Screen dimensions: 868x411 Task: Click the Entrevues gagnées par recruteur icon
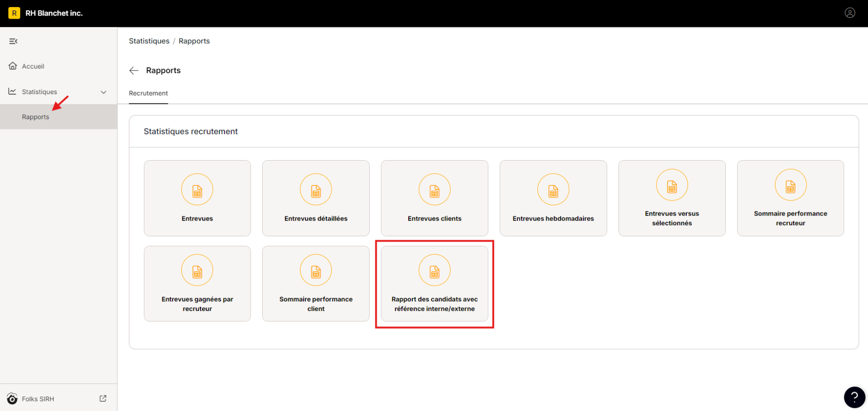197,270
